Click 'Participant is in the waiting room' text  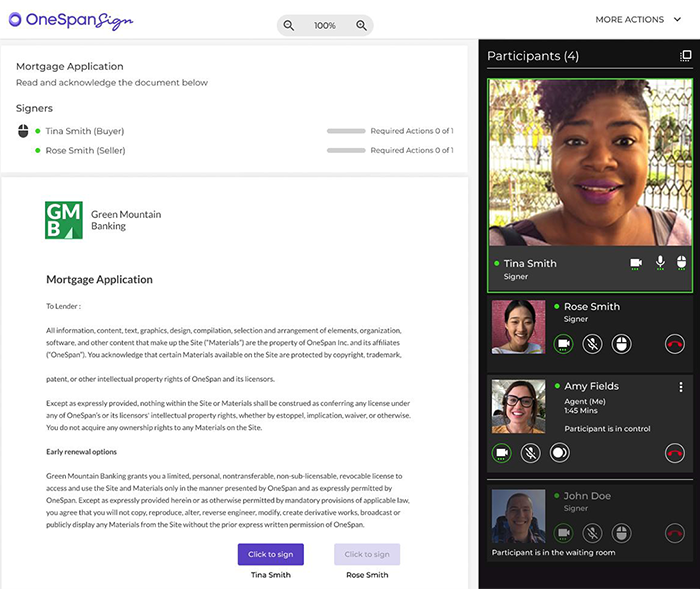pos(553,552)
